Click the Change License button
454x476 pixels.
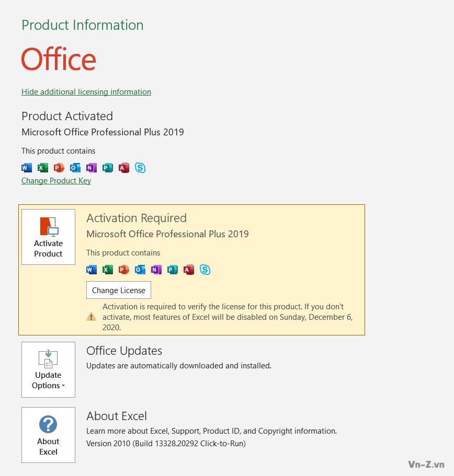pyautogui.click(x=119, y=290)
